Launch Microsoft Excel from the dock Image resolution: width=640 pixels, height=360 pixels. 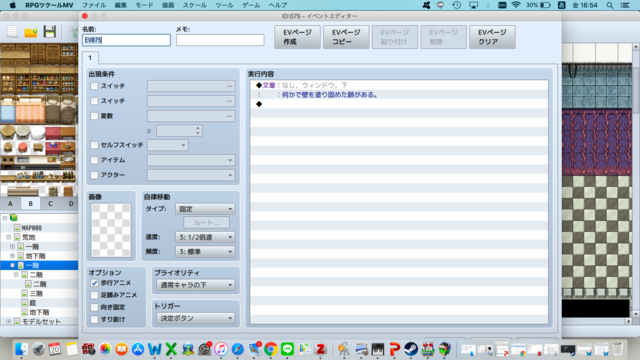171,349
